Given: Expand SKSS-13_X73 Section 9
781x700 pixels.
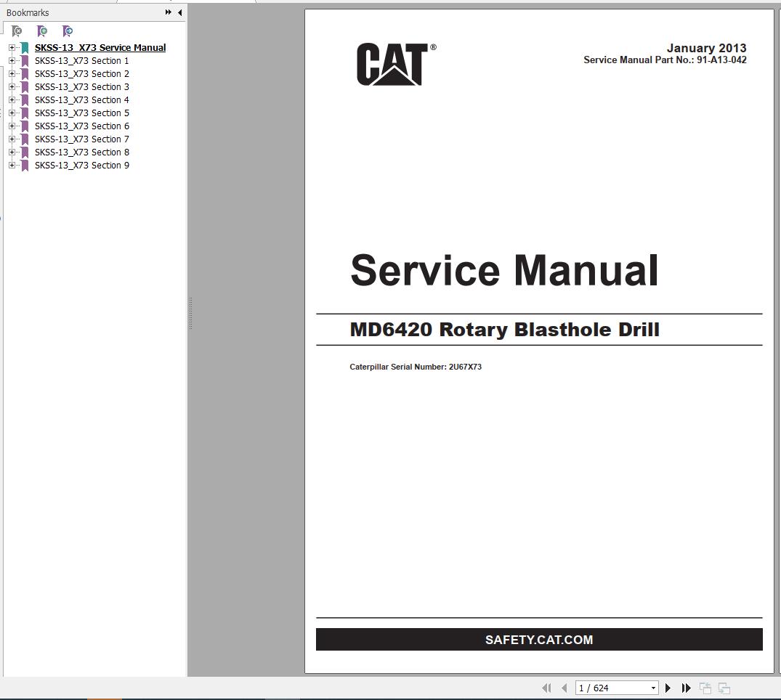Looking at the screenshot, I should pos(12,165).
